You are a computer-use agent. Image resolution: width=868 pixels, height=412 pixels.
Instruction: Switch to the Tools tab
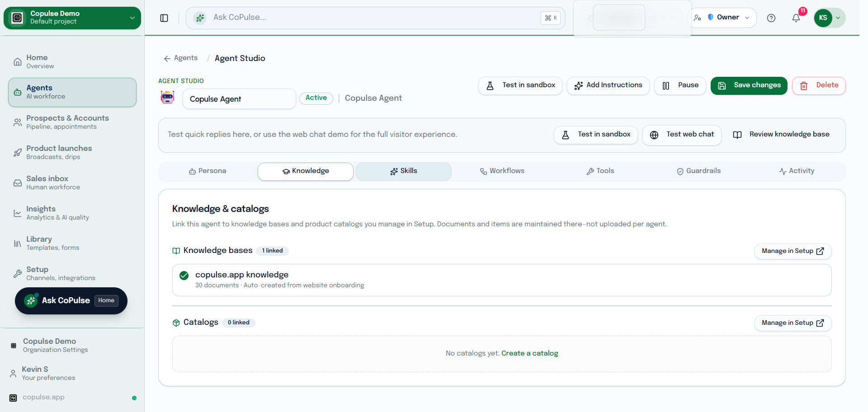tap(600, 171)
